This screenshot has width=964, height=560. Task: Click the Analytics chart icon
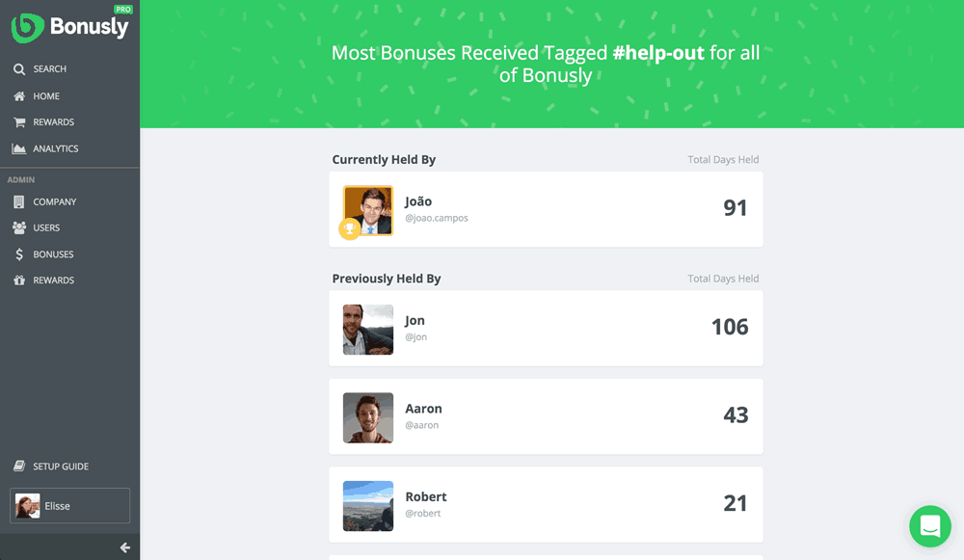tap(19, 148)
